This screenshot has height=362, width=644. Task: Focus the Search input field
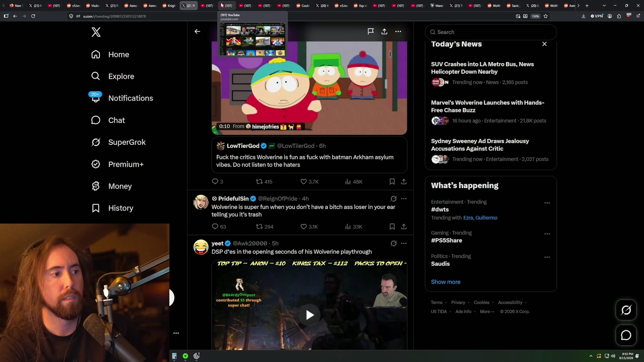tap(491, 32)
